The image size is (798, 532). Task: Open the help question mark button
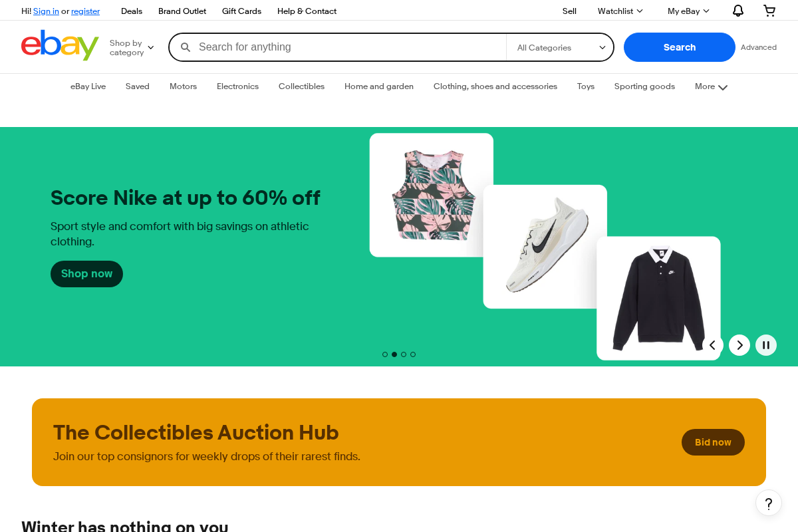(x=769, y=503)
